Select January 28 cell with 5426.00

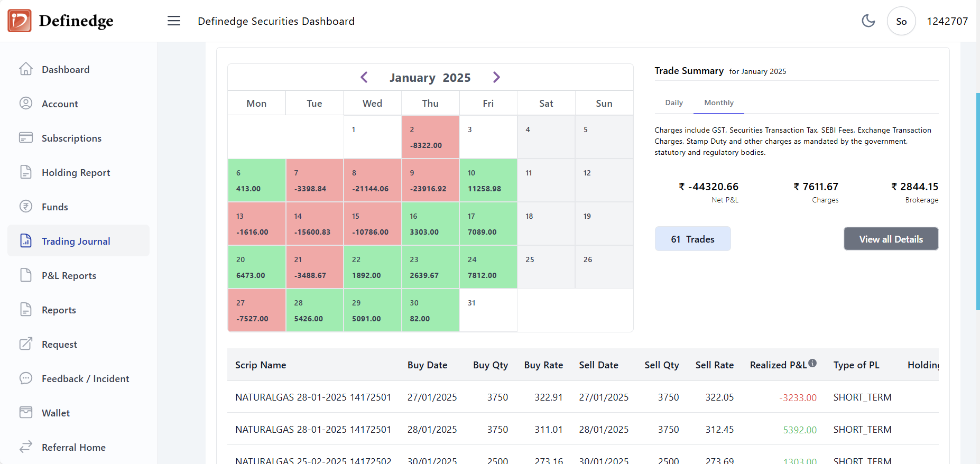[x=315, y=310]
